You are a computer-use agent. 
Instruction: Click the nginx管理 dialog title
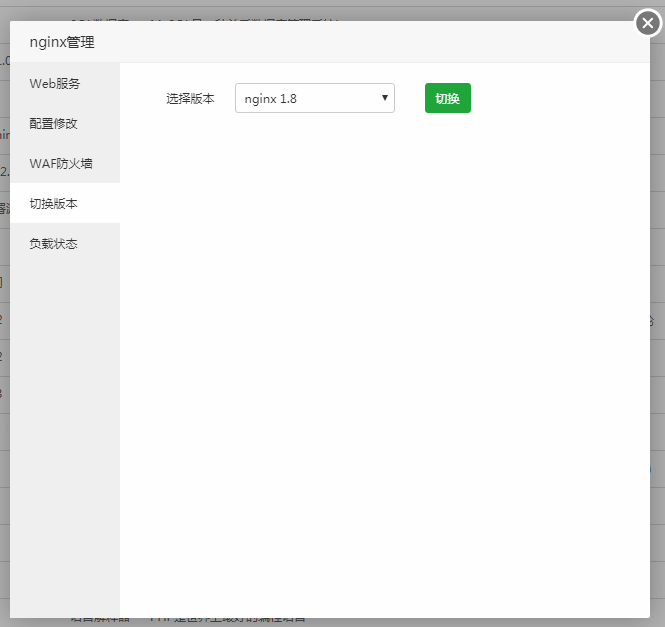coord(62,43)
